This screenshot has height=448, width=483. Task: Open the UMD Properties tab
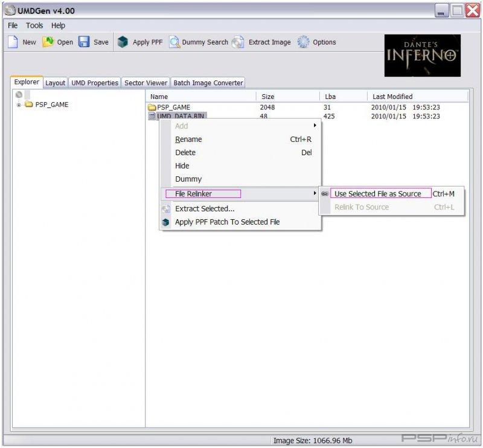tap(94, 83)
